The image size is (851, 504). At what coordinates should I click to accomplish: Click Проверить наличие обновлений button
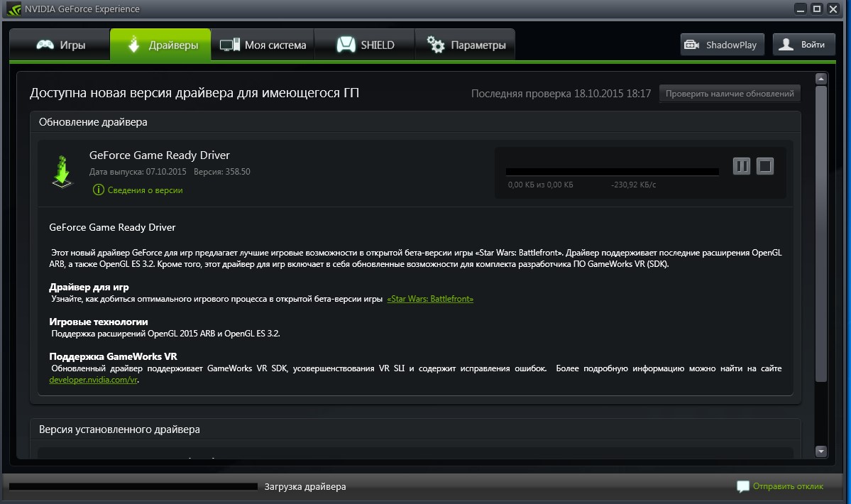point(730,93)
